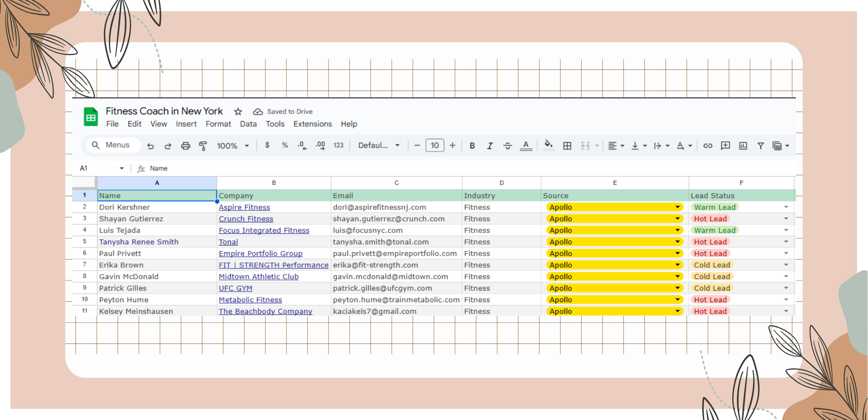Screen dimensions: 868x420
Task: Open the 123 more formats menu
Action: pyautogui.click(x=338, y=146)
